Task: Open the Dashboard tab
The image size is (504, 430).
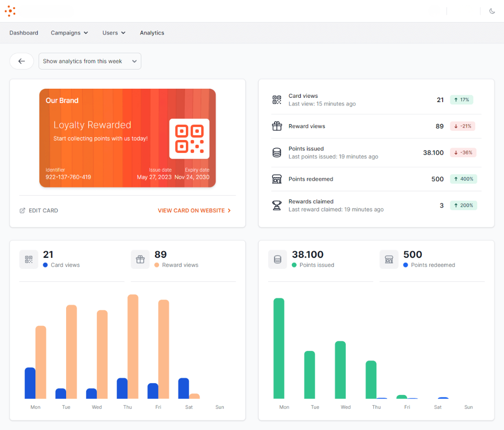Action: pos(24,33)
